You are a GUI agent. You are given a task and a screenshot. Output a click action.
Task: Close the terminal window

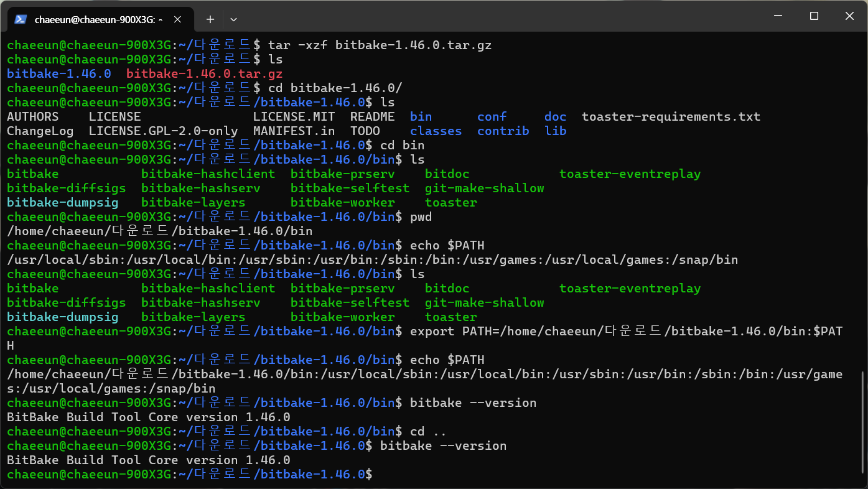coord(850,16)
